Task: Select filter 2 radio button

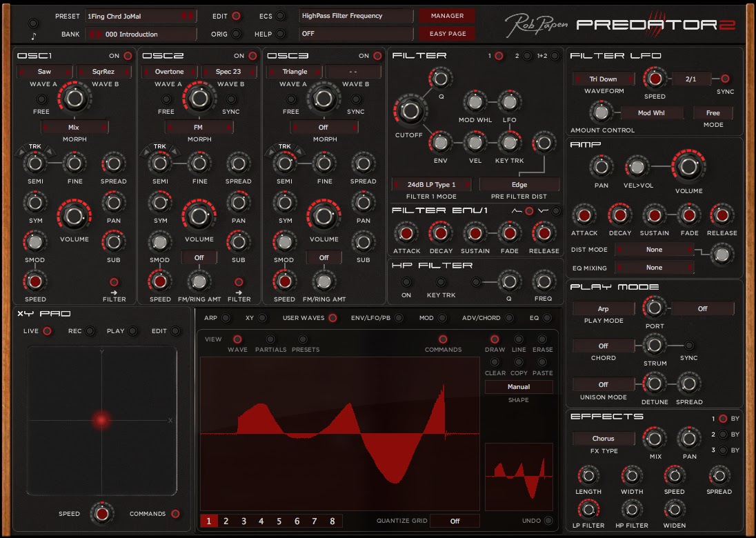Action: point(527,56)
